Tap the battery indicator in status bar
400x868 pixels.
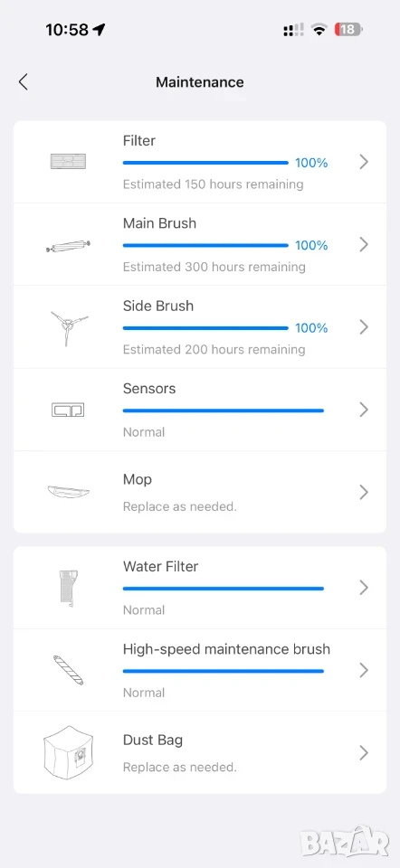(349, 29)
